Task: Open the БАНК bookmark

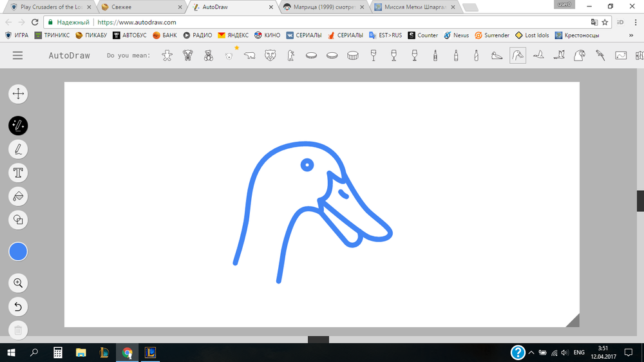Action: tap(165, 35)
